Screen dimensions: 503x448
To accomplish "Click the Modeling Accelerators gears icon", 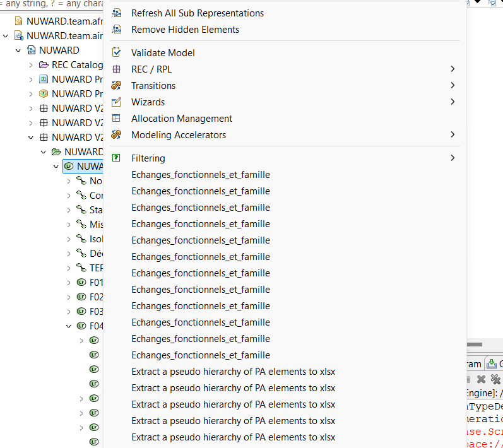I will pyautogui.click(x=116, y=135).
